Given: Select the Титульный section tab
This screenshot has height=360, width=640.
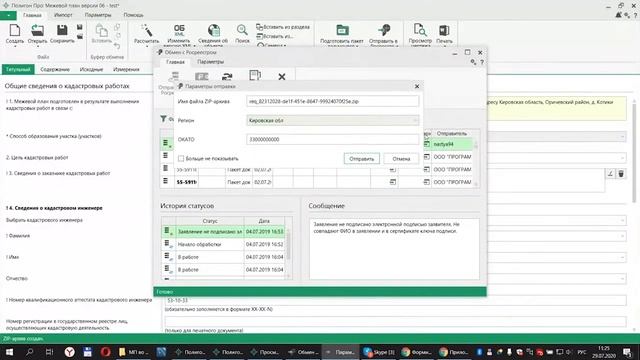Looking at the screenshot, I should point(18,69).
